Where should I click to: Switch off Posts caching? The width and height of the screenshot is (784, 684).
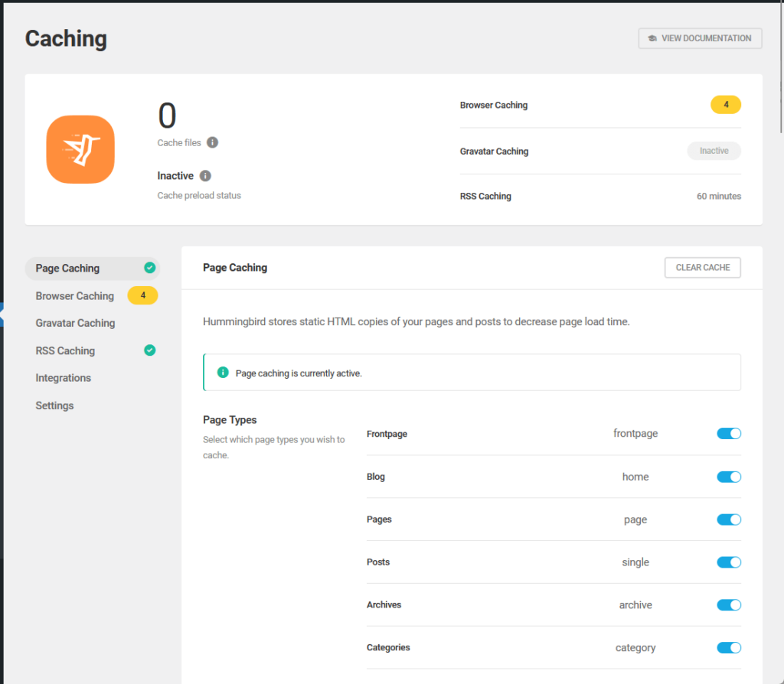click(x=729, y=562)
